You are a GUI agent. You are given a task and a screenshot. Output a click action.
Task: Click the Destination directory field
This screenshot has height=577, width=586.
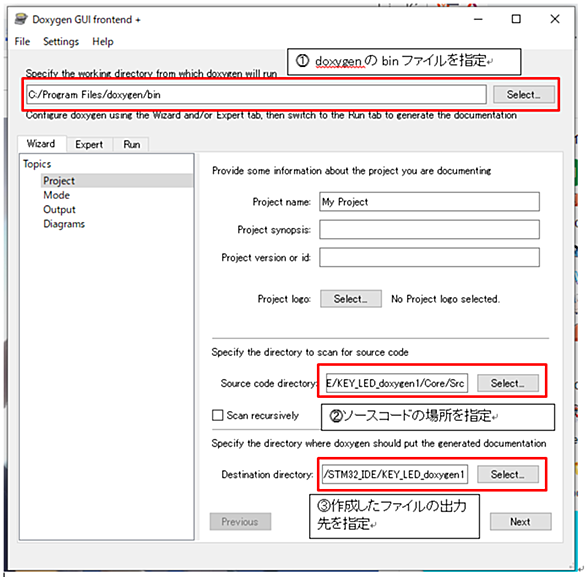[x=395, y=475]
